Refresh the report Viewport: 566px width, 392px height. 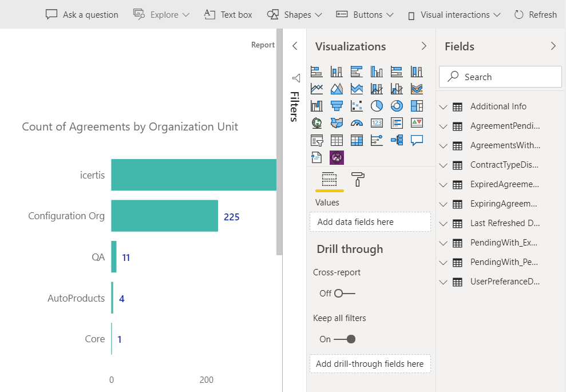click(536, 14)
